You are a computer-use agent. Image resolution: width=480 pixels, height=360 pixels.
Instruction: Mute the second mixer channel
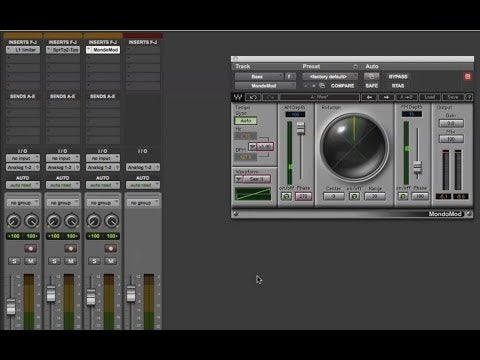click(x=71, y=261)
